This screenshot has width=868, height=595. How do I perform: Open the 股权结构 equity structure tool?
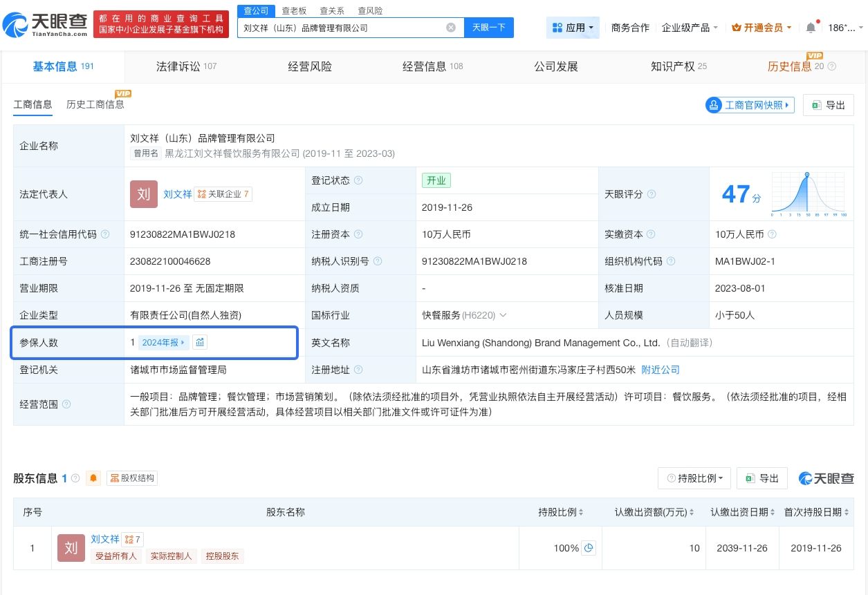pyautogui.click(x=131, y=478)
